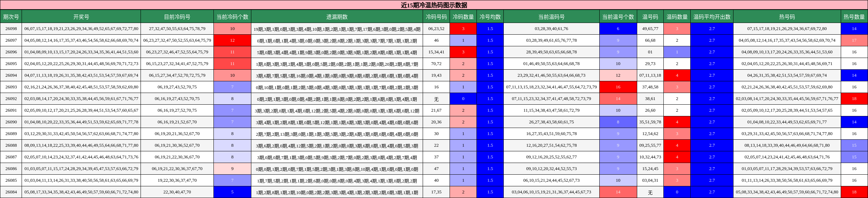
Task: Click hot count 17 in row 26097
Action: point(854,40)
